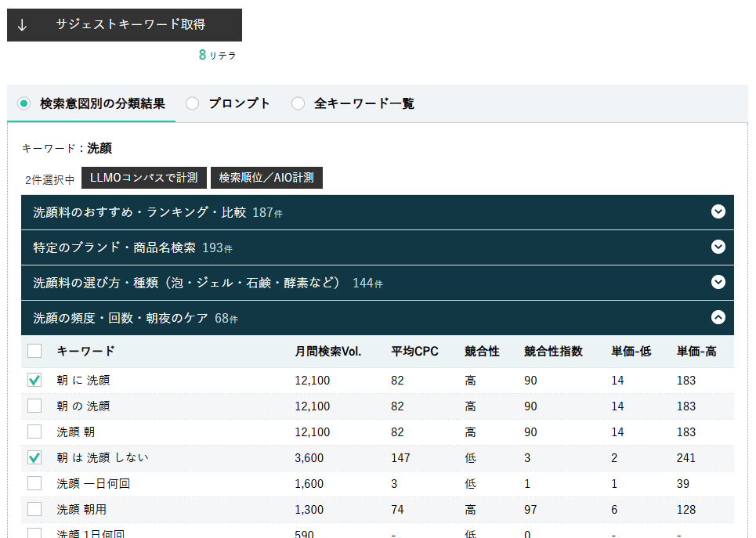The width and height of the screenshot is (756, 538).
Task: Click the キーワード column header
Action: (x=85, y=352)
